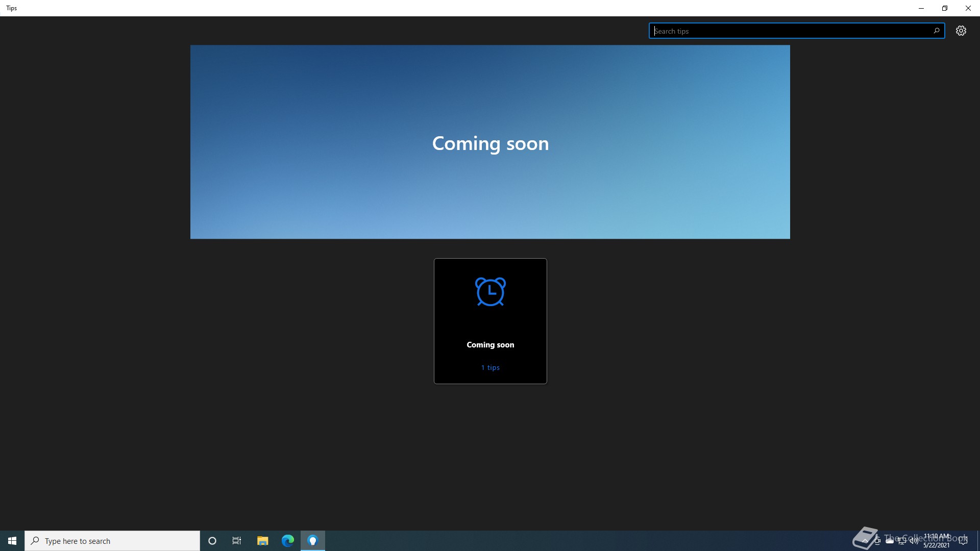Open the OneDrive cloud tray icon

point(890,541)
